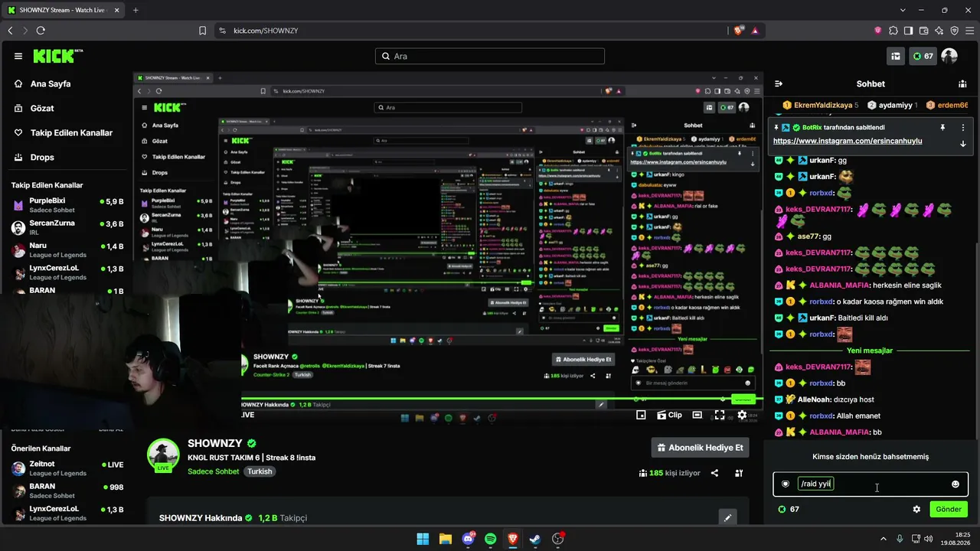Viewport: 980px width, 551px height.
Task: Toggle the browser sidebar panel
Action: (x=909, y=31)
